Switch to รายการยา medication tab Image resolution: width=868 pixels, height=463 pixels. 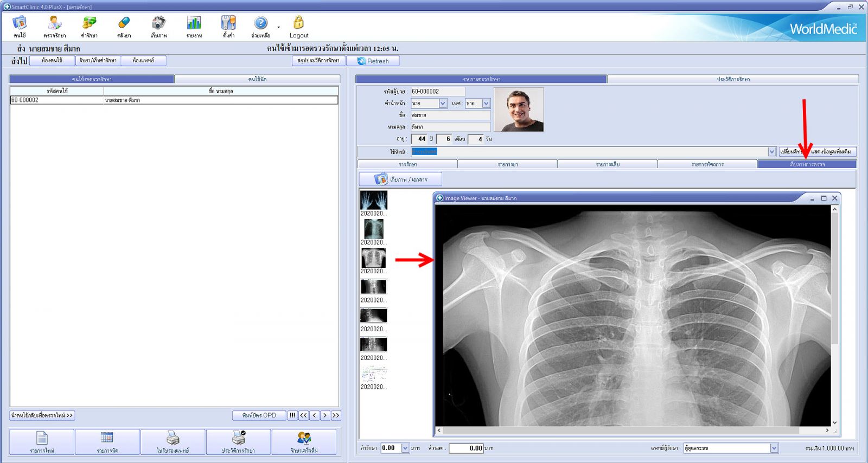click(507, 164)
